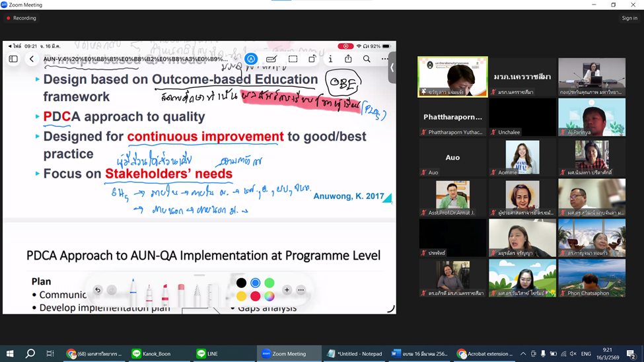Click the Sign in link

click(629, 18)
